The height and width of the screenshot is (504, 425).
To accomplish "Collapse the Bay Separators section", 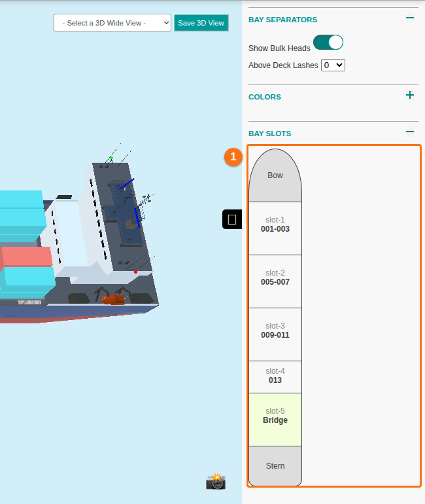I will (x=409, y=18).
